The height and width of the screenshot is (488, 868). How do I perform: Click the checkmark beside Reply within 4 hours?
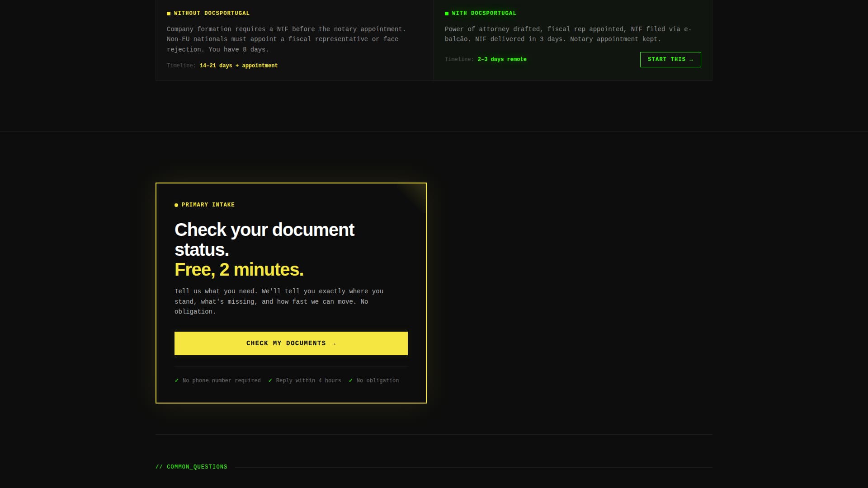(x=270, y=380)
